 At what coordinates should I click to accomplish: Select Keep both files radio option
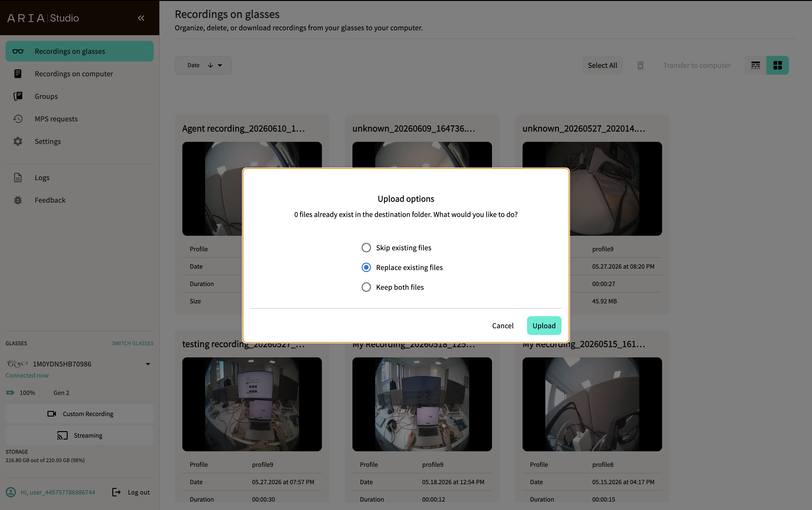366,287
